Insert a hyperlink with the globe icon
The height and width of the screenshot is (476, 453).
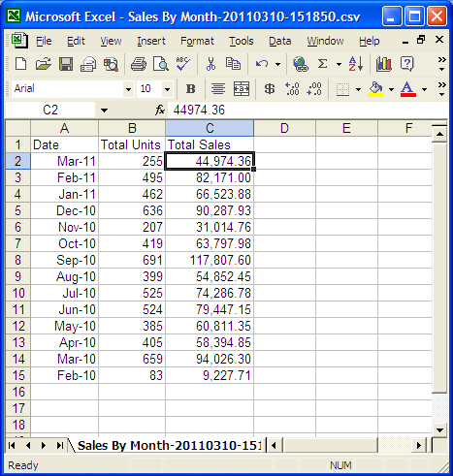(x=301, y=64)
